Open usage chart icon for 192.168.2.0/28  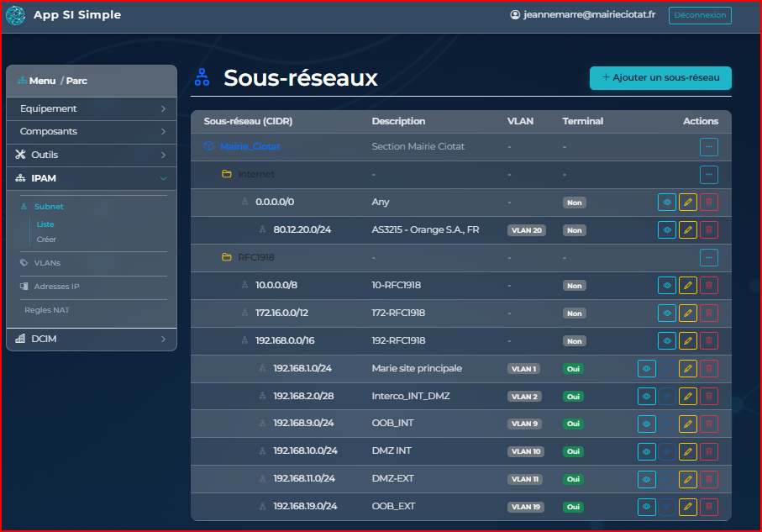coord(667,397)
